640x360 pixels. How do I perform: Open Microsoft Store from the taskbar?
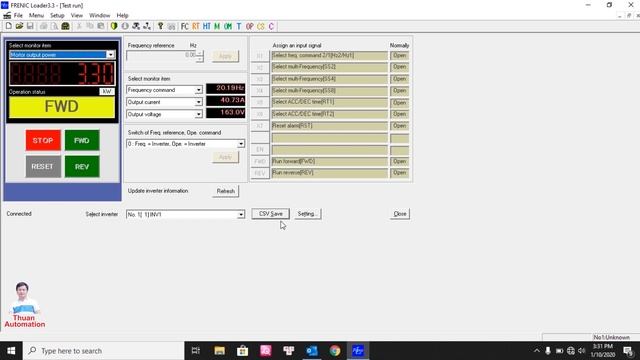[242, 351]
